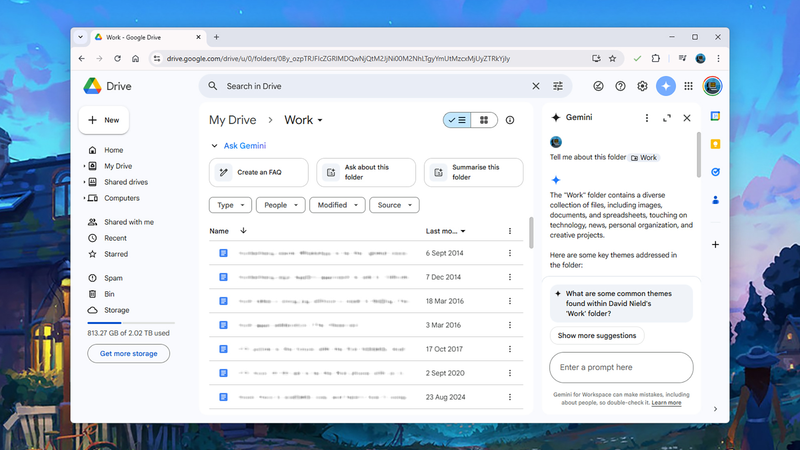Click the search magnifier icon
The image size is (800, 450).
213,86
